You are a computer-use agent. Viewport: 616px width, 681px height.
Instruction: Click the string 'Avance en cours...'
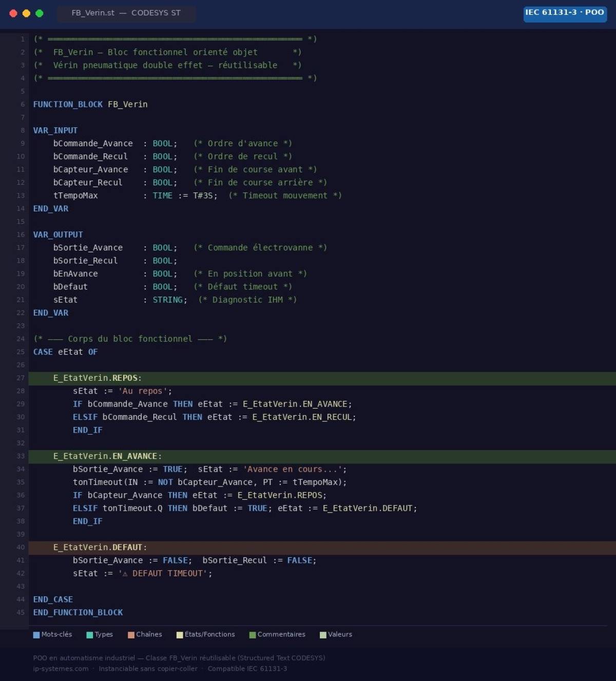[293, 469]
